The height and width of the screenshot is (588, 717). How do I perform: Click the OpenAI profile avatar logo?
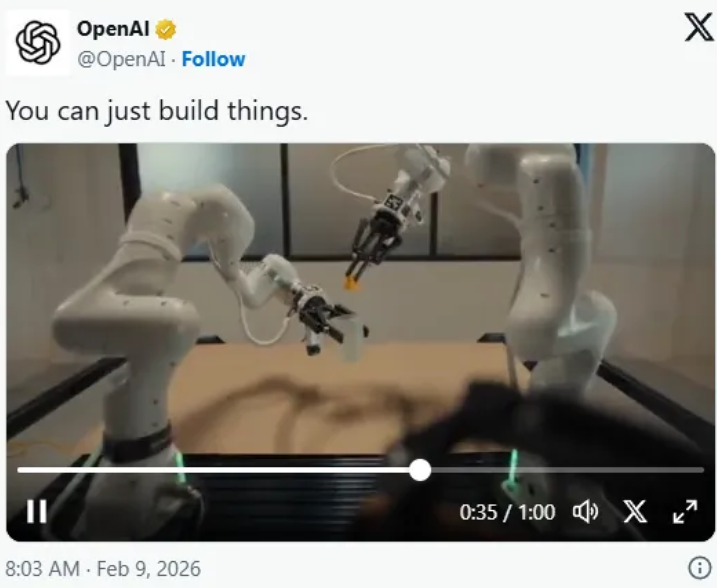38,42
